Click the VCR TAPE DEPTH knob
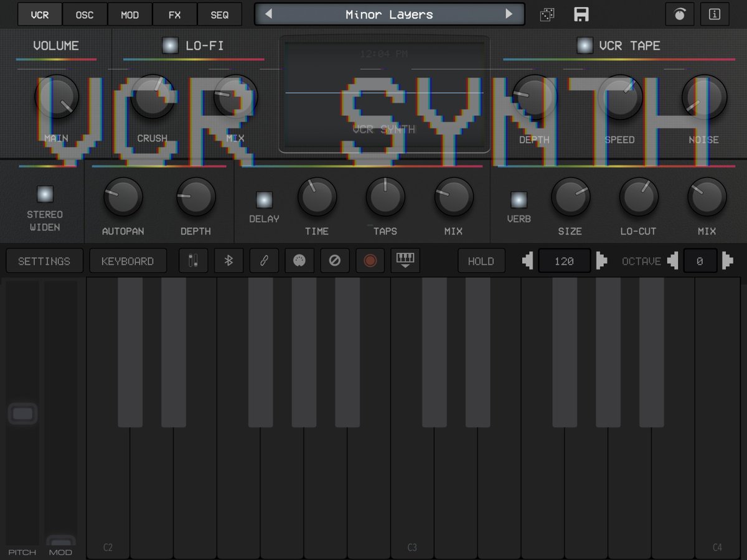This screenshot has width=747, height=560. coord(534,97)
